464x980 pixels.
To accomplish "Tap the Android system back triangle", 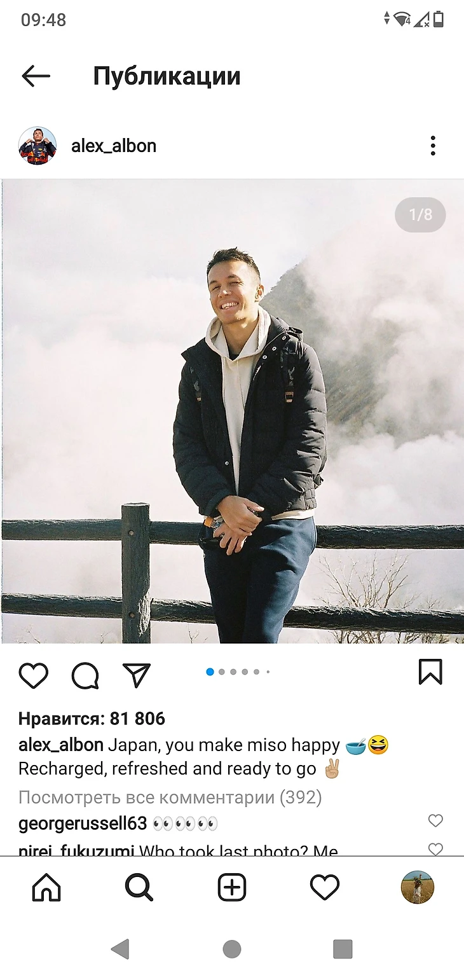I will pyautogui.click(x=120, y=949).
